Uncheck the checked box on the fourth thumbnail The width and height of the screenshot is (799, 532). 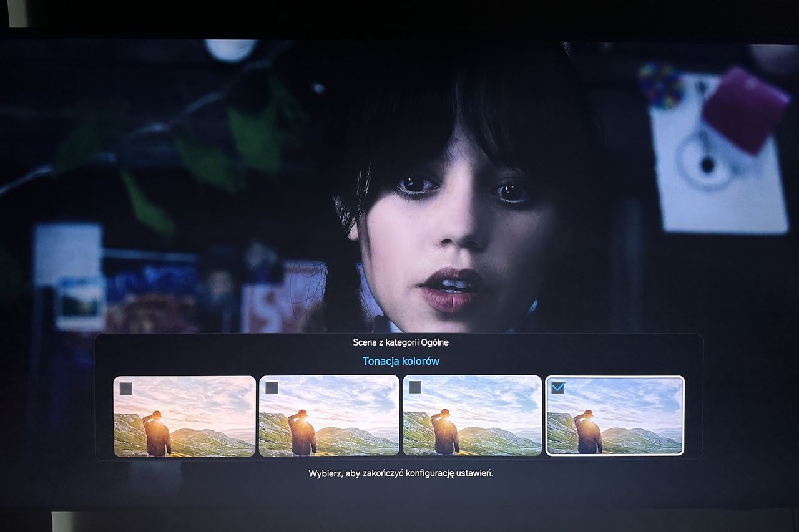coord(557,387)
